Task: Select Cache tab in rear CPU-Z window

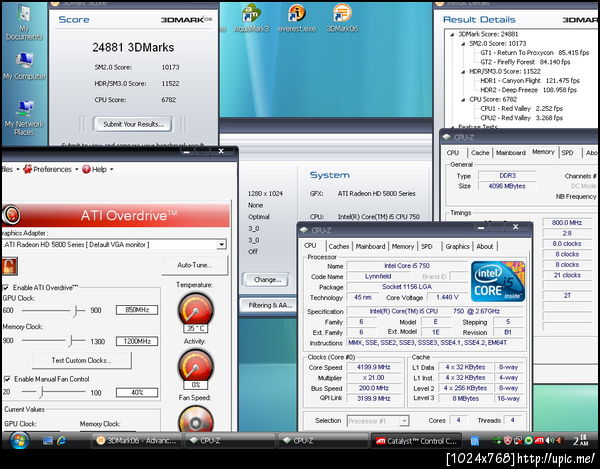Action: [480, 153]
